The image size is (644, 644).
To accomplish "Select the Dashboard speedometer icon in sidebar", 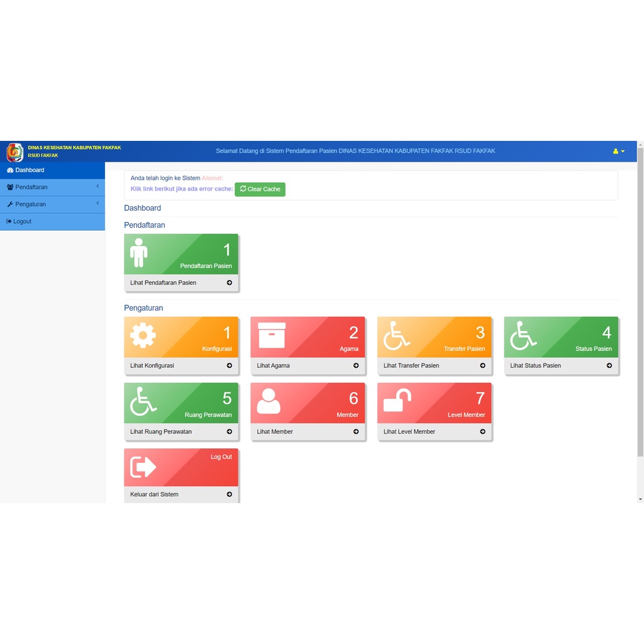I will (9, 170).
